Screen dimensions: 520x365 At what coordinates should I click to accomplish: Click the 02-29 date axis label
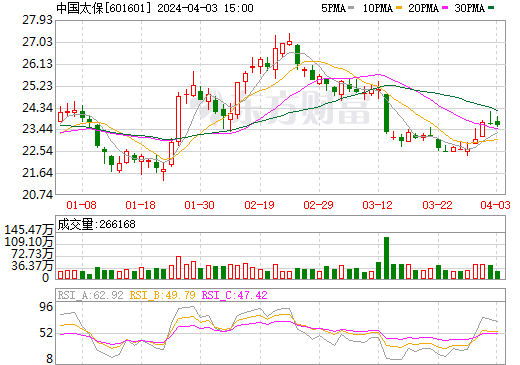pyautogui.click(x=318, y=205)
